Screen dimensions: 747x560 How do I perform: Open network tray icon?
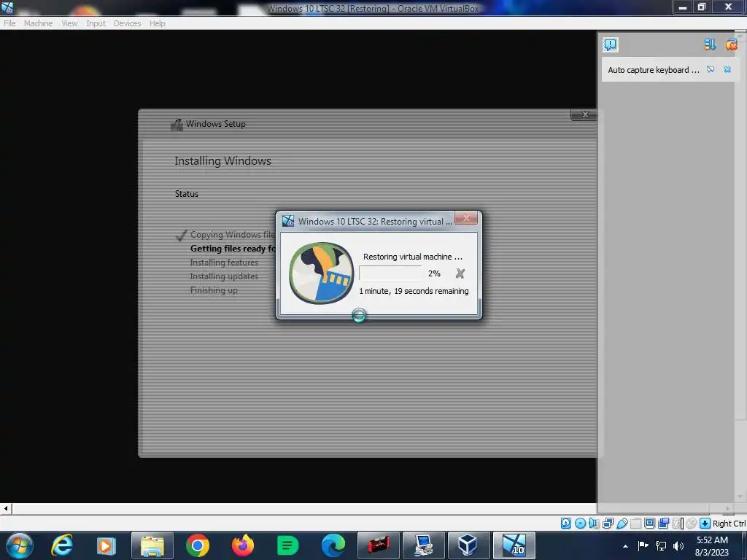(661, 545)
